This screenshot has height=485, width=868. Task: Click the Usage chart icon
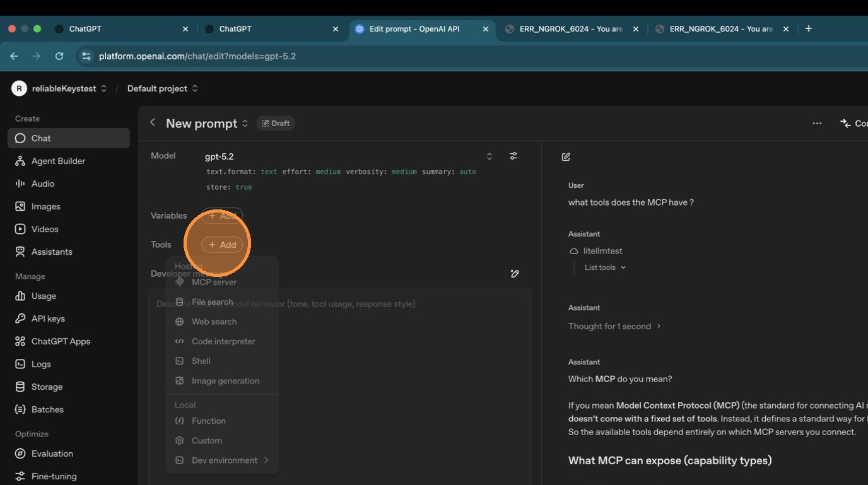pos(20,296)
